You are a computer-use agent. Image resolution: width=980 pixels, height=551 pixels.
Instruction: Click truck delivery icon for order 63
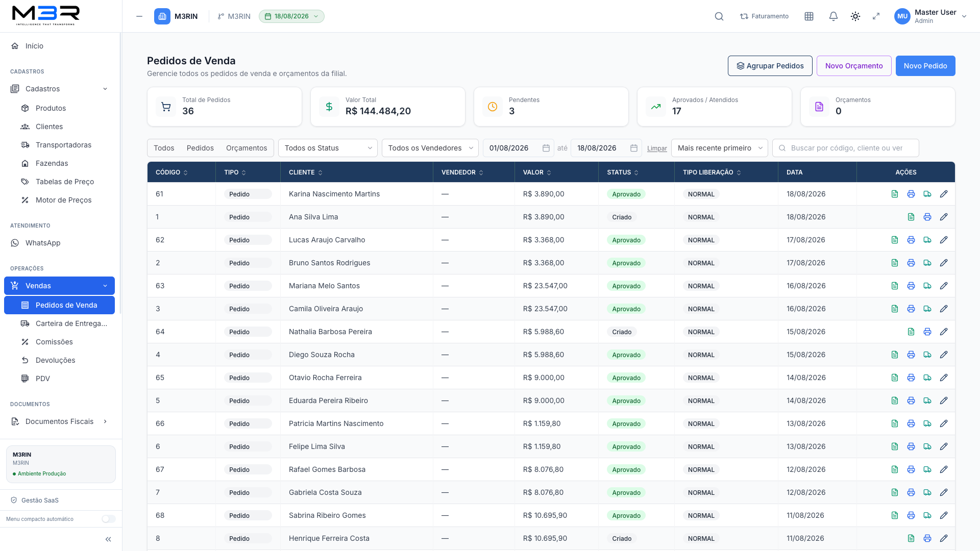[927, 286]
